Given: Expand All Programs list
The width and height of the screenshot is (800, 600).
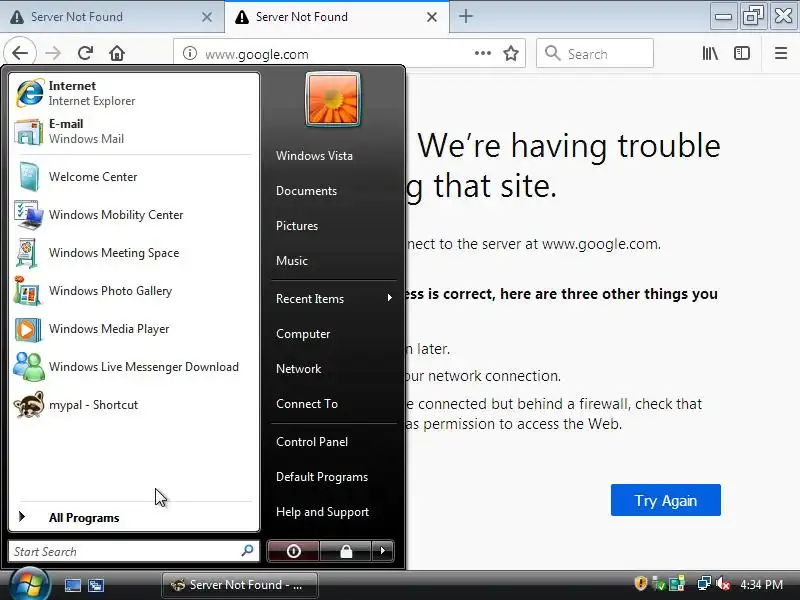Looking at the screenshot, I should pos(134,517).
